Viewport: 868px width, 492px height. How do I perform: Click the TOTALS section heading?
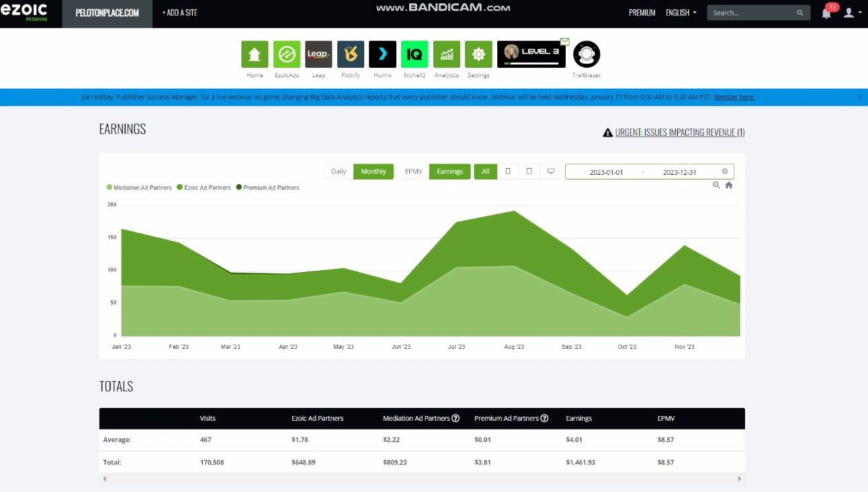point(116,386)
